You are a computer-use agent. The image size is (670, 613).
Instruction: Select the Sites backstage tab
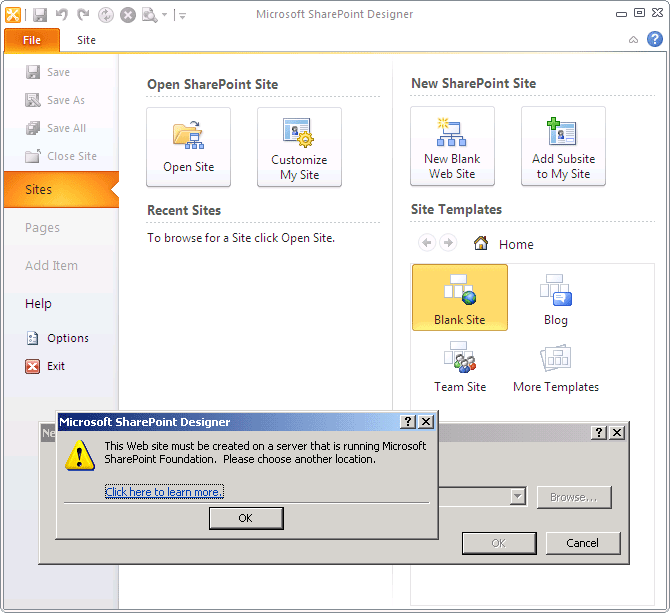[x=61, y=190]
